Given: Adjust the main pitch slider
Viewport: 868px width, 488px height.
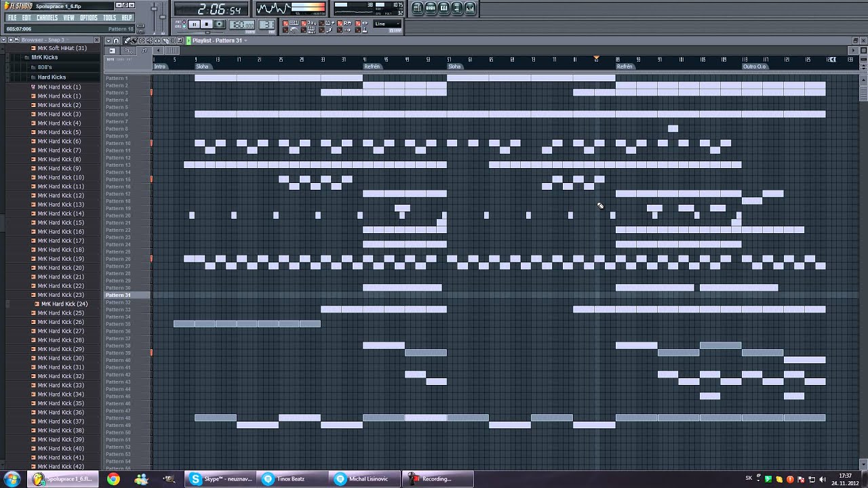Looking at the screenshot, I should (x=163, y=17).
